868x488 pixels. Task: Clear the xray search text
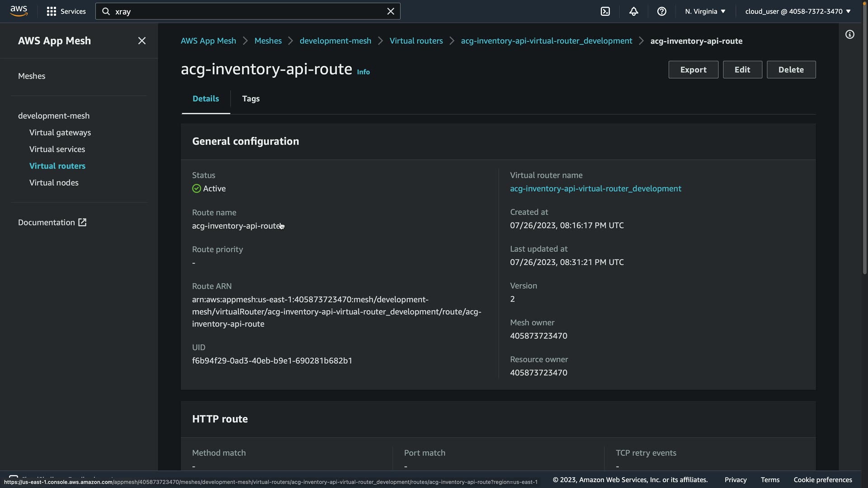point(391,11)
